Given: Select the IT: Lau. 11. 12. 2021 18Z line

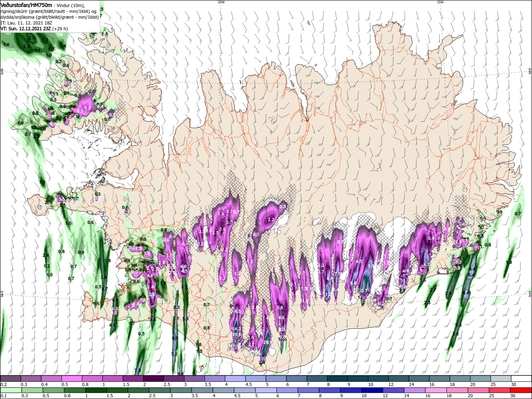Looking at the screenshot, I should [x=26, y=23].
